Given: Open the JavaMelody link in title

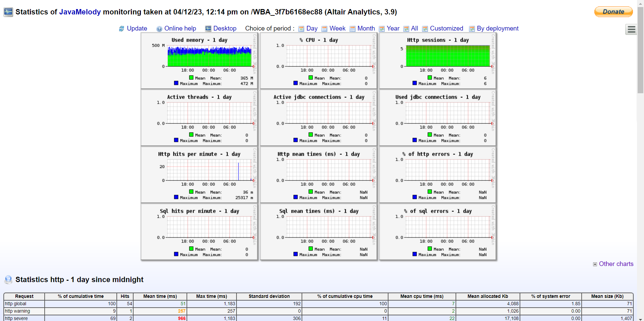Looking at the screenshot, I should click(80, 12).
